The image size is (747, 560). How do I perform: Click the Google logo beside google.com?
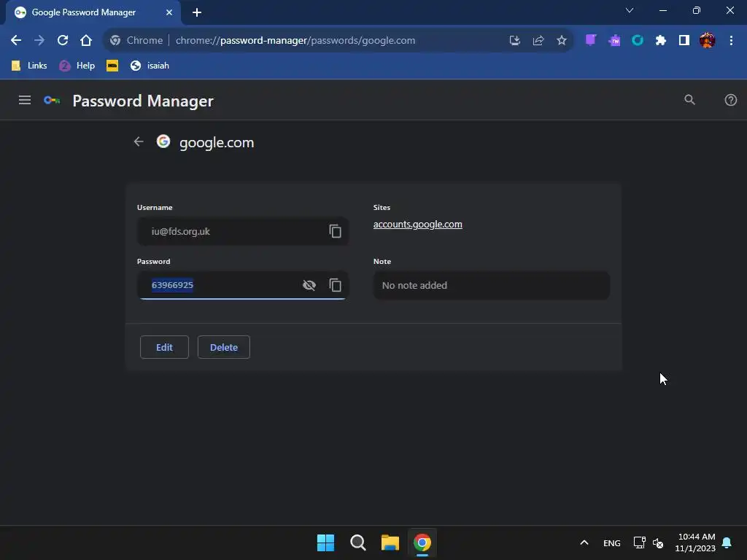click(x=163, y=141)
